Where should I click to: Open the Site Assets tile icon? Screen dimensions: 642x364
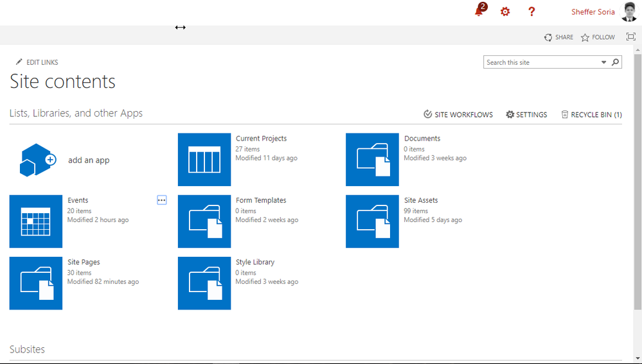[372, 221]
